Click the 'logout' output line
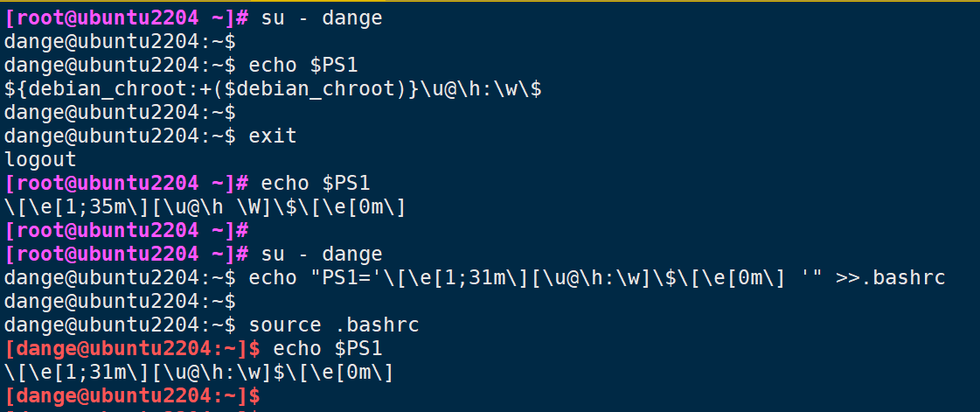 [40, 159]
